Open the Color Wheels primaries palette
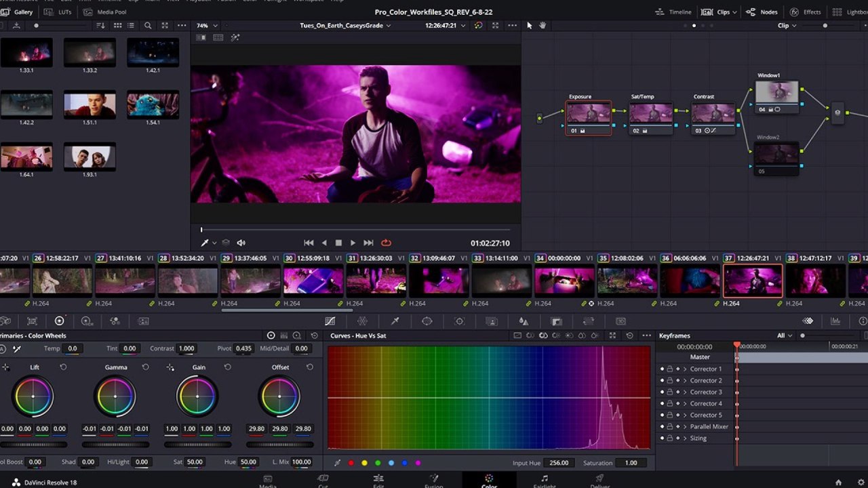 click(x=59, y=321)
